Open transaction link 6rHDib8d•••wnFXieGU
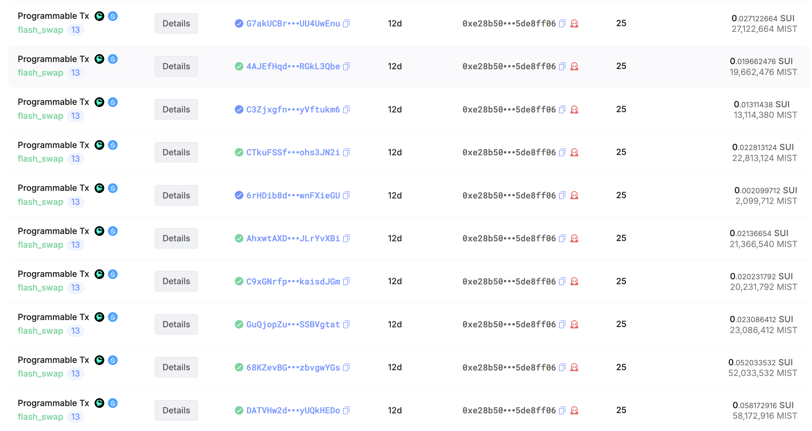The width and height of the screenshot is (812, 431). (293, 195)
